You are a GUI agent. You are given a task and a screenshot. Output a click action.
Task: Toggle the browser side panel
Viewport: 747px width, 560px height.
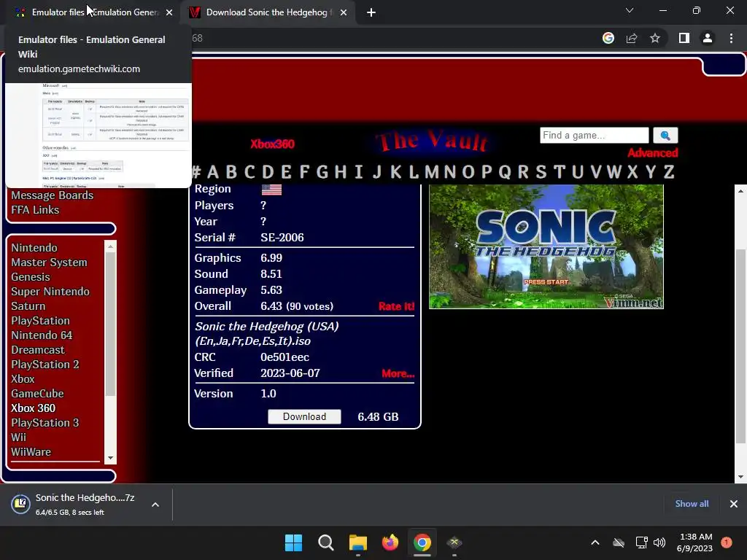coord(684,38)
